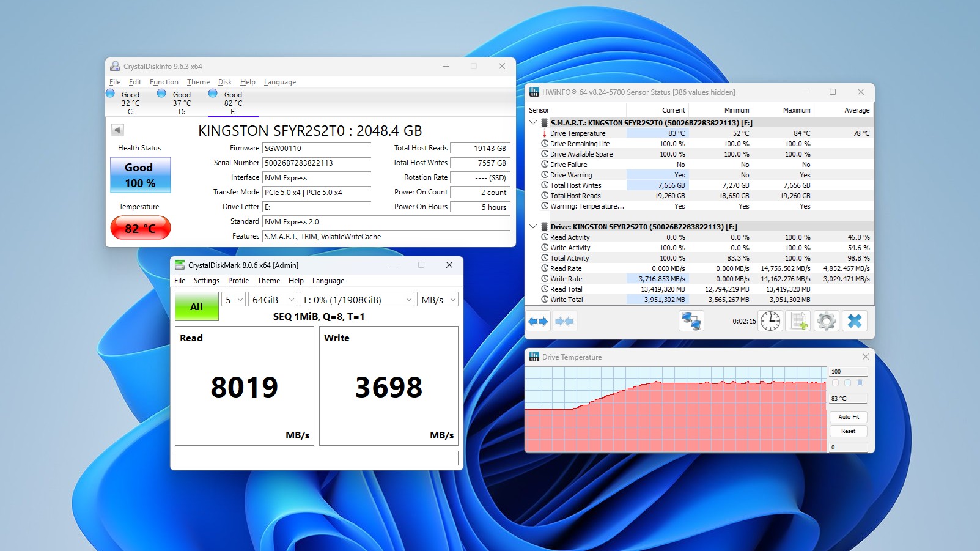Open the 64GiB test size dropdown

[x=273, y=300]
